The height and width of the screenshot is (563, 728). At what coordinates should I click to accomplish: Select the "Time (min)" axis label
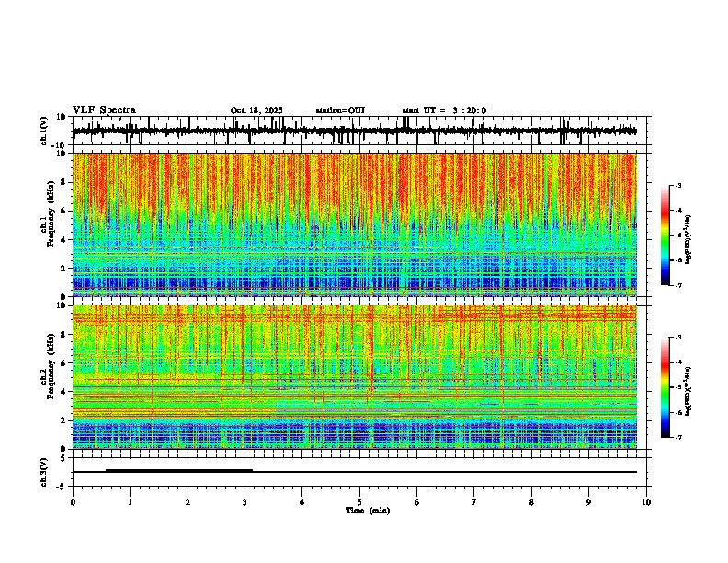click(368, 511)
